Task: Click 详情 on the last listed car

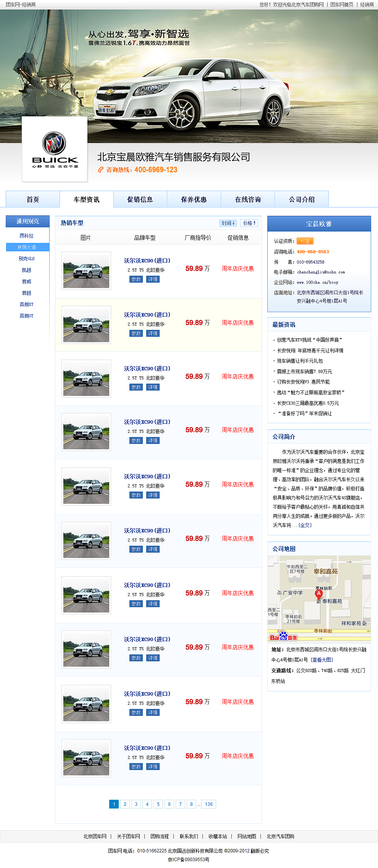Action: (x=153, y=767)
